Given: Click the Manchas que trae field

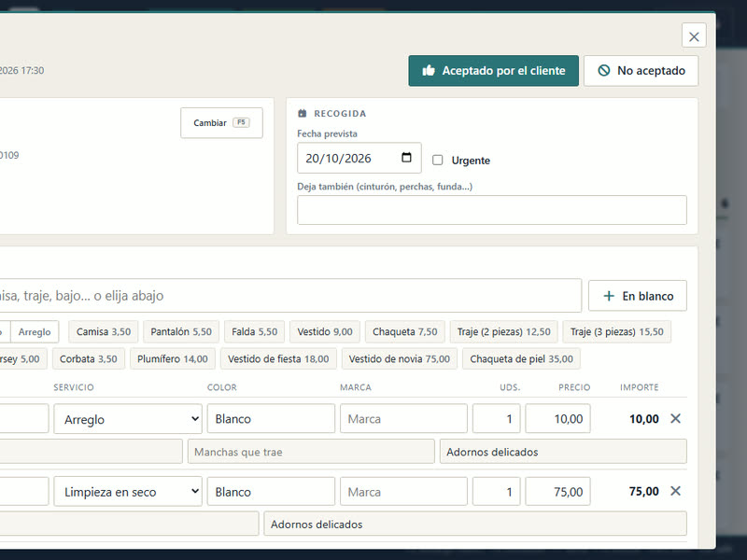Looking at the screenshot, I should click(311, 452).
